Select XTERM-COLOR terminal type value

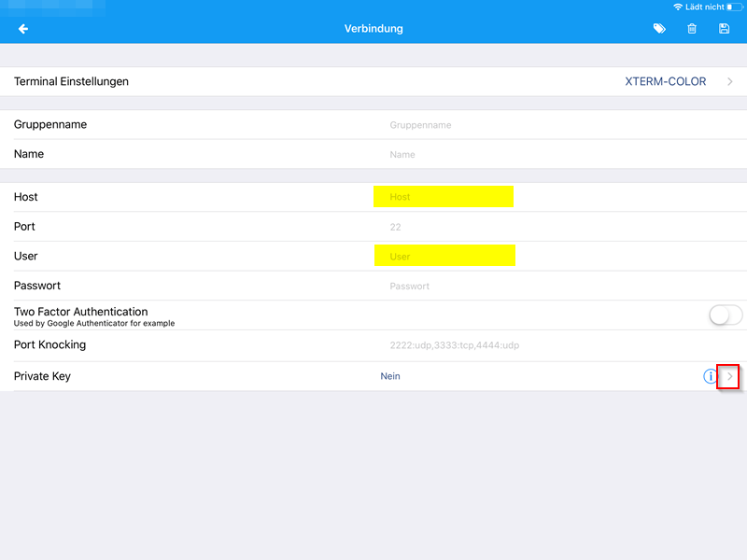pyautogui.click(x=665, y=82)
